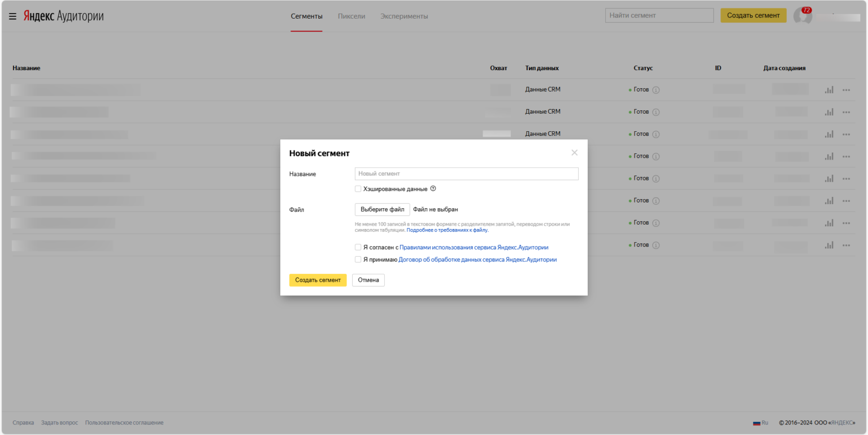868x435 pixels.
Task: Close the Новый сегмент dialog with X
Action: [574, 153]
